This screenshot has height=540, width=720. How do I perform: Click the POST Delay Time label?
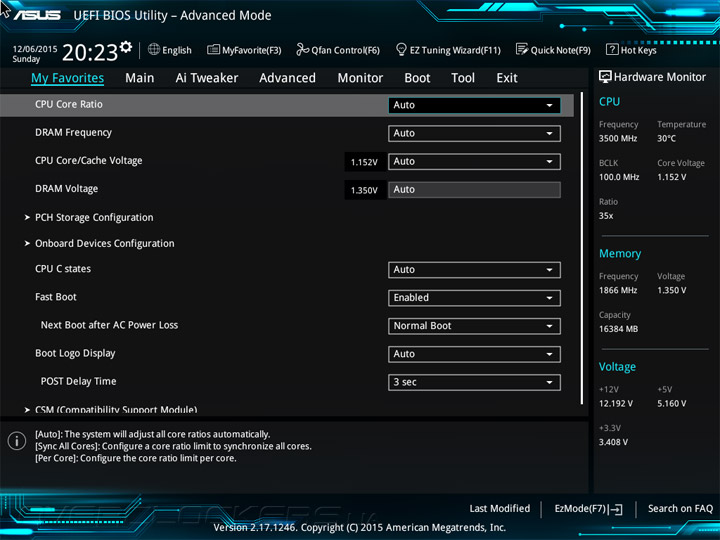click(79, 381)
